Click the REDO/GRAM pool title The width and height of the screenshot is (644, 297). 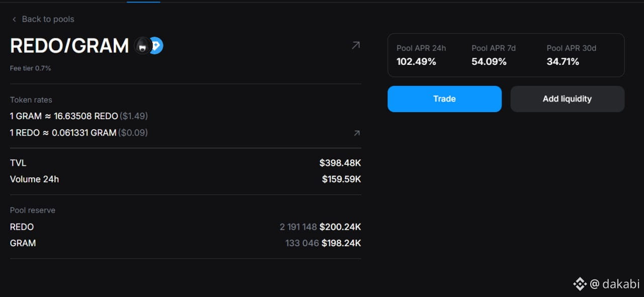[69, 46]
